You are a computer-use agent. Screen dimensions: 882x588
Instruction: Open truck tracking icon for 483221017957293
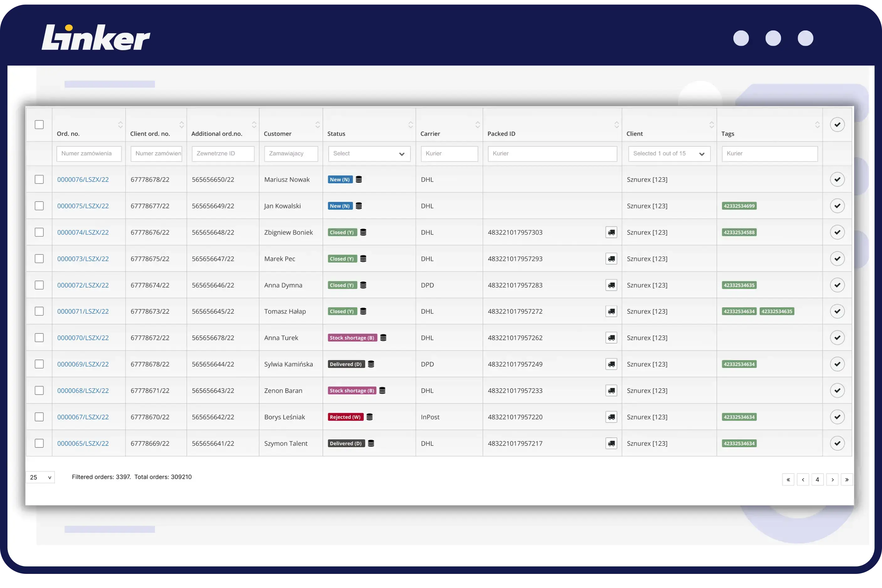click(x=611, y=259)
